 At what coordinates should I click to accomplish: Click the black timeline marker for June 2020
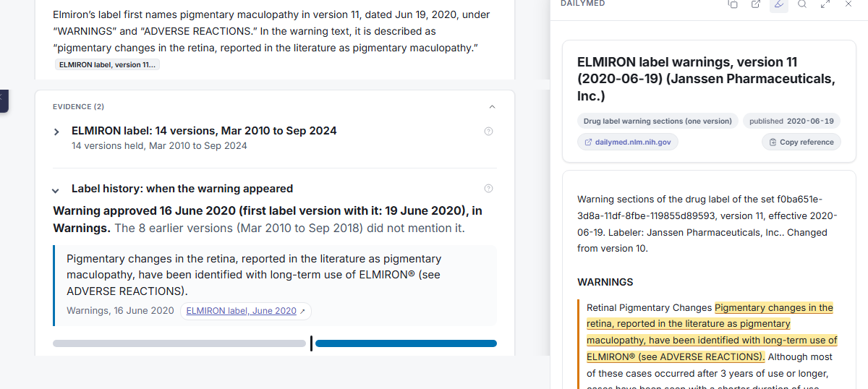(x=311, y=343)
